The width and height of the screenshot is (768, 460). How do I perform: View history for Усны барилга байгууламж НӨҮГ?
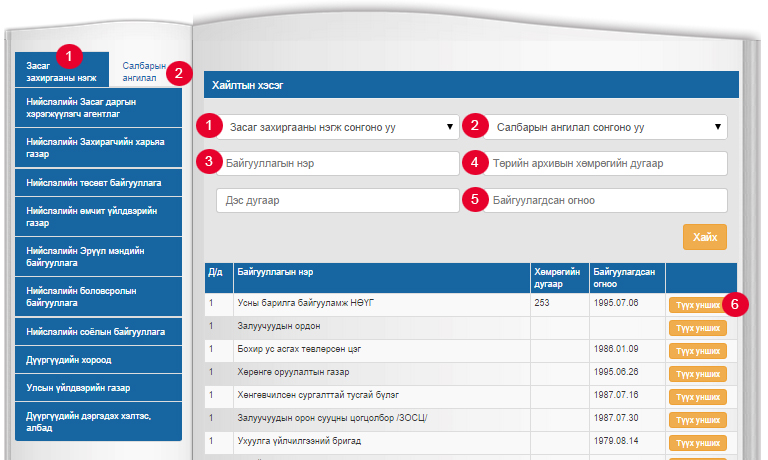coord(697,304)
